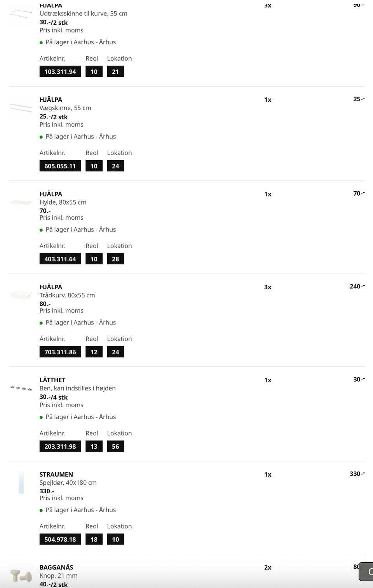
Task: Open the STRAUMEN product name link
Action: 56,474
